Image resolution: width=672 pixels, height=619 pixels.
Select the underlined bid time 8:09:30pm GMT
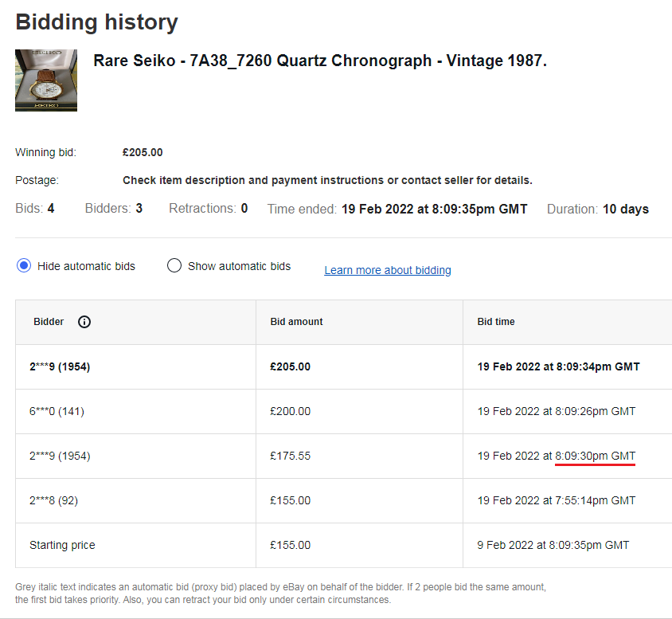coord(595,456)
